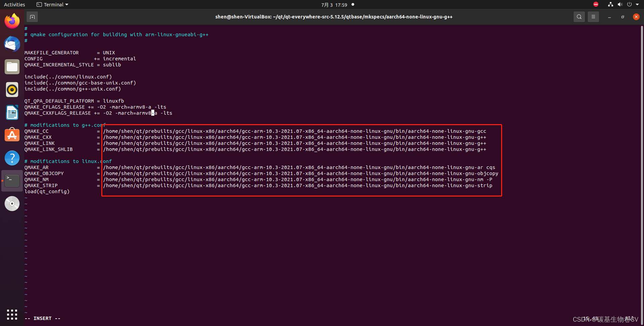Show Applications grid at dock bottom
This screenshot has width=644, height=326.
point(12,314)
